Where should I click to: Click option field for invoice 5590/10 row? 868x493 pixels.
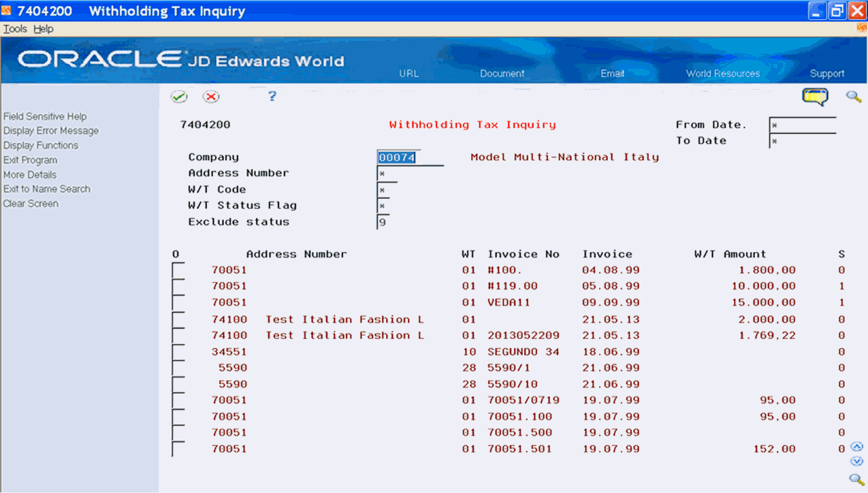[x=178, y=384]
